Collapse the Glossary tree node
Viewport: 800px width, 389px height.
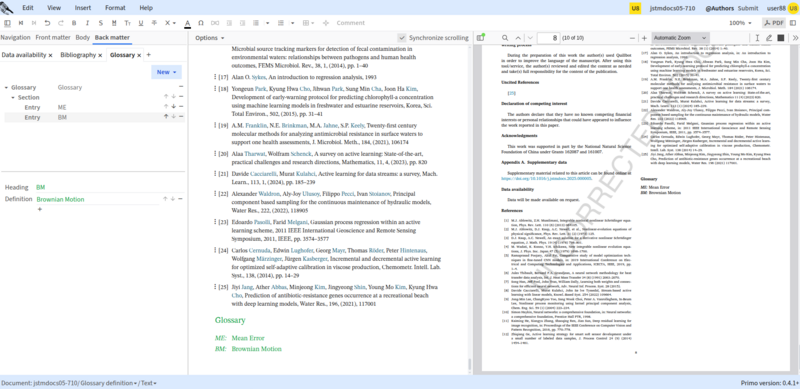coord(7,87)
